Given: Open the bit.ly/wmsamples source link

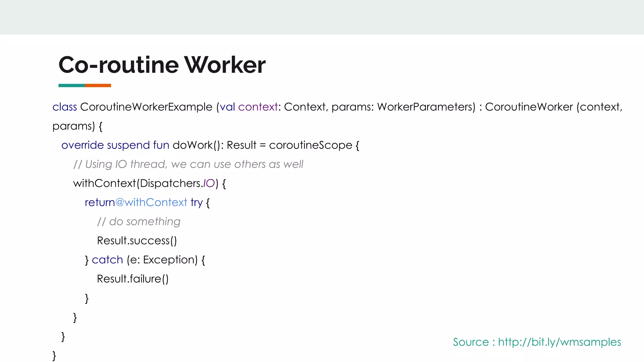Looking at the screenshot, I should tap(559, 342).
